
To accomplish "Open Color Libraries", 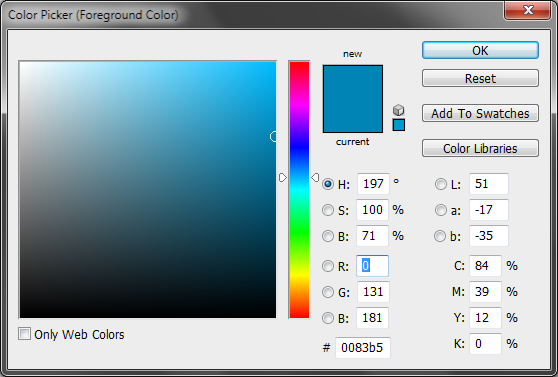I will point(480,148).
